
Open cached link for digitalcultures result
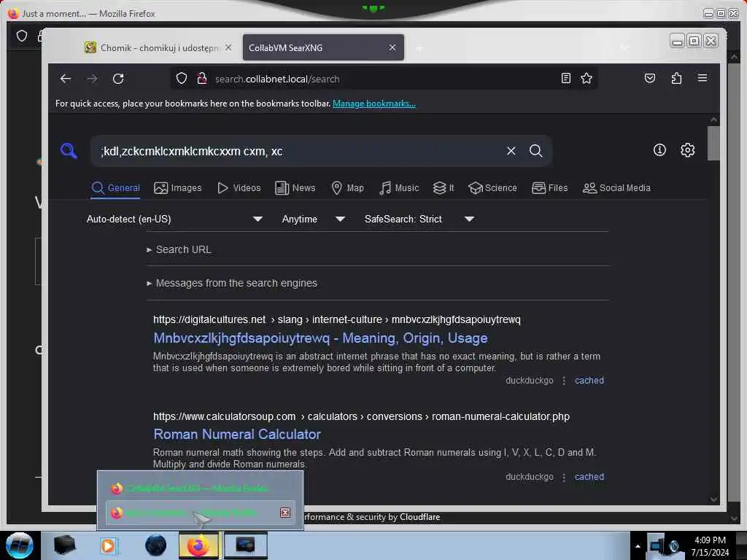[589, 381]
